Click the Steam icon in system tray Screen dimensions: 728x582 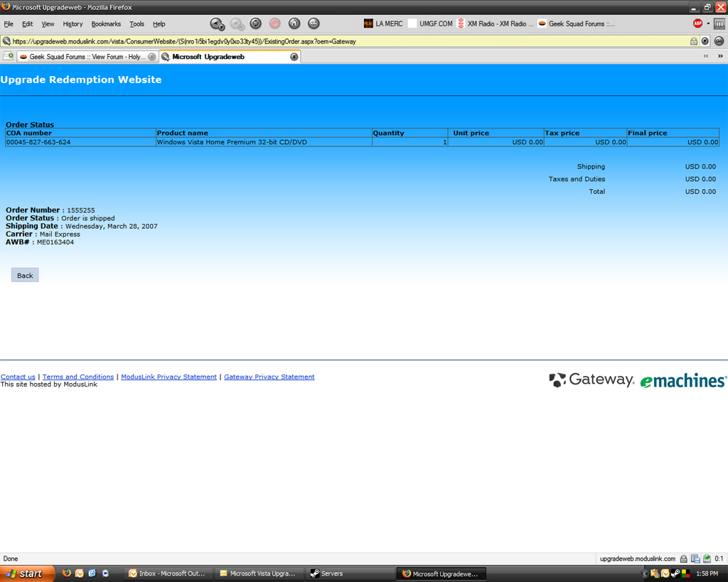click(675, 573)
